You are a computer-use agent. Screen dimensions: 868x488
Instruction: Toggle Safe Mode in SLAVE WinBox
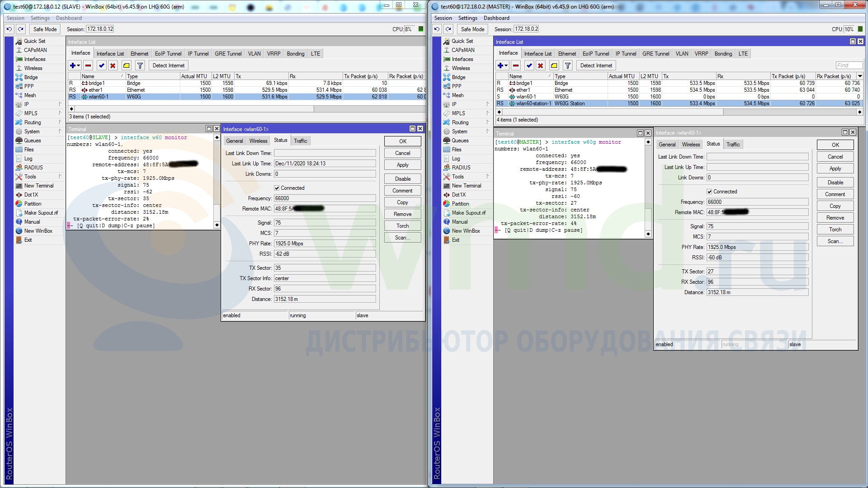pyautogui.click(x=45, y=29)
